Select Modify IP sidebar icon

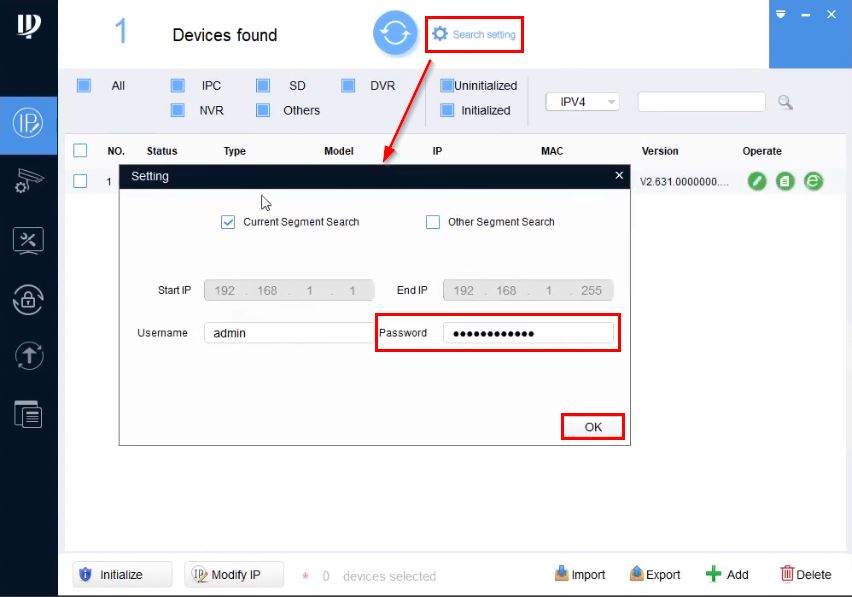28,123
